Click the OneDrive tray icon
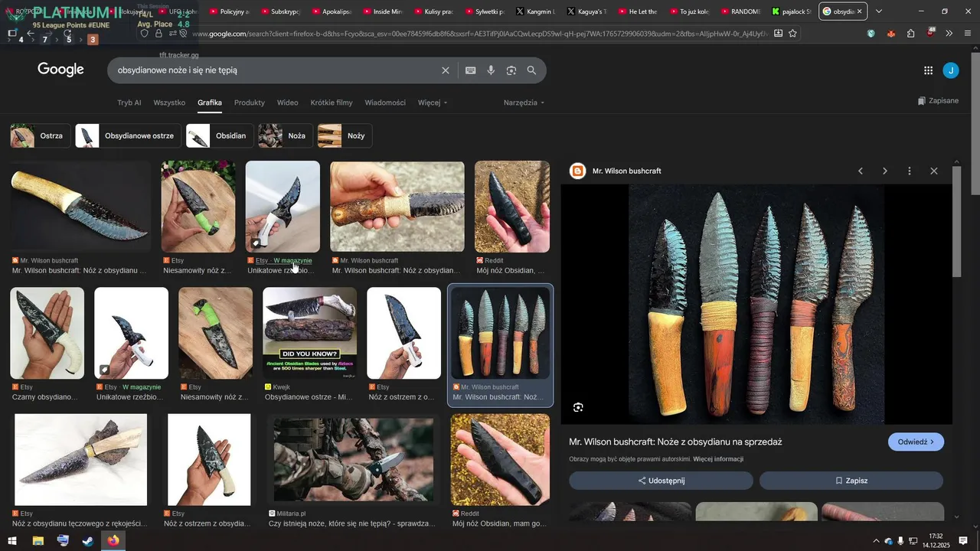Image resolution: width=980 pixels, height=551 pixels. pyautogui.click(x=888, y=541)
